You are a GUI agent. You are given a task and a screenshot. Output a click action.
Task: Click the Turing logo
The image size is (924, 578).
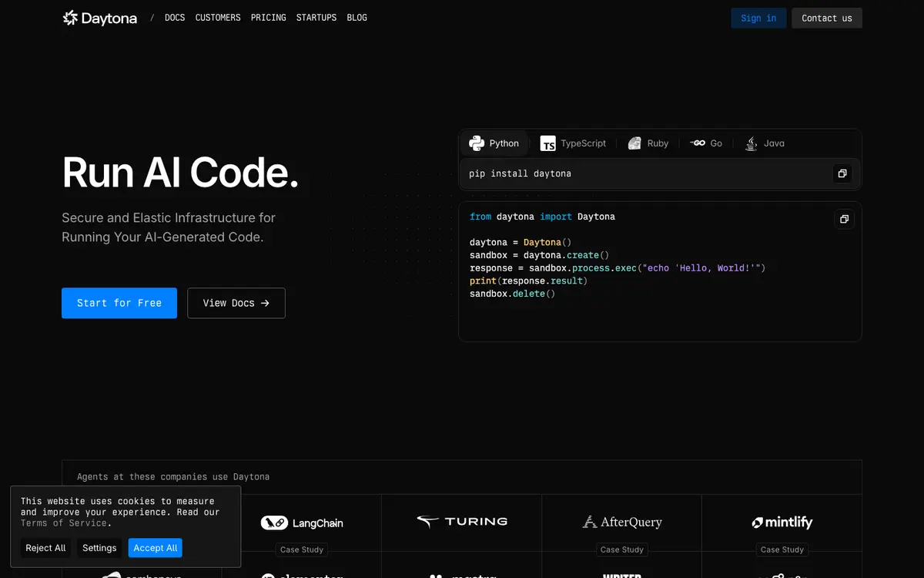click(462, 522)
